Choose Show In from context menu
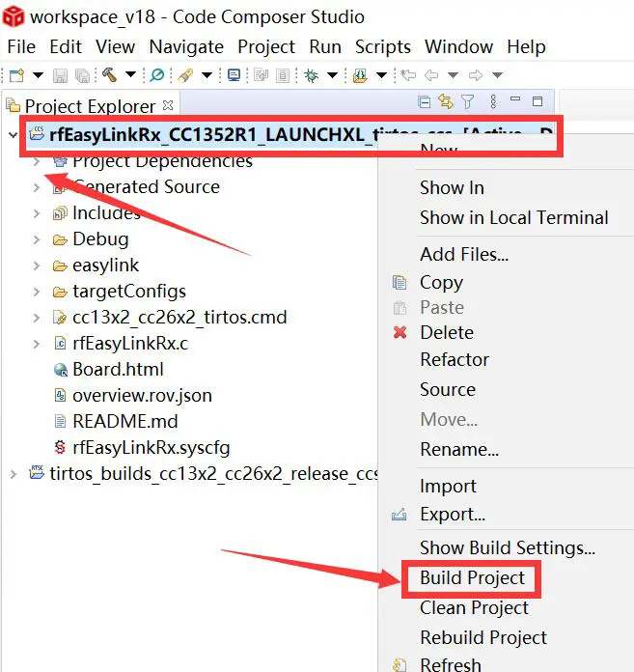This screenshot has height=672, width=634. (452, 187)
